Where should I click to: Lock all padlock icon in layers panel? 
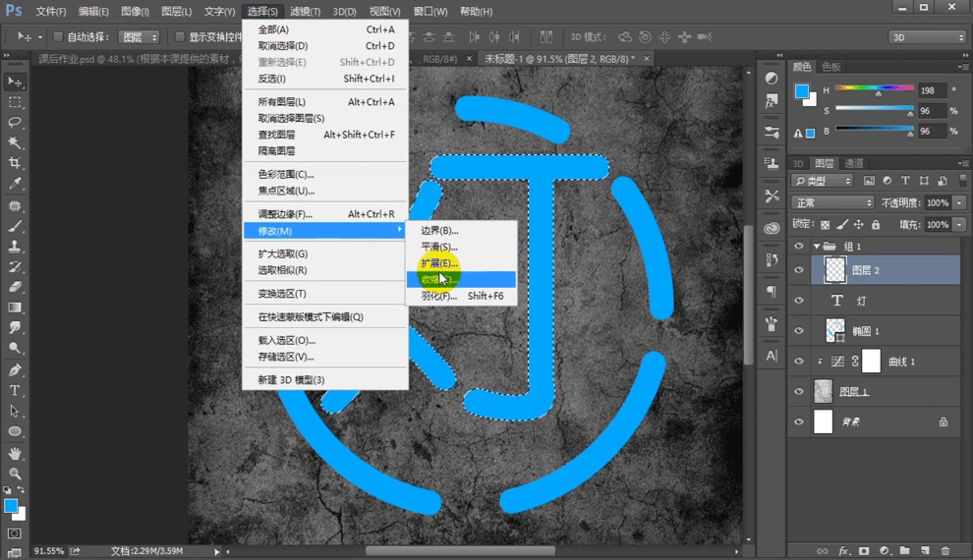point(876,225)
